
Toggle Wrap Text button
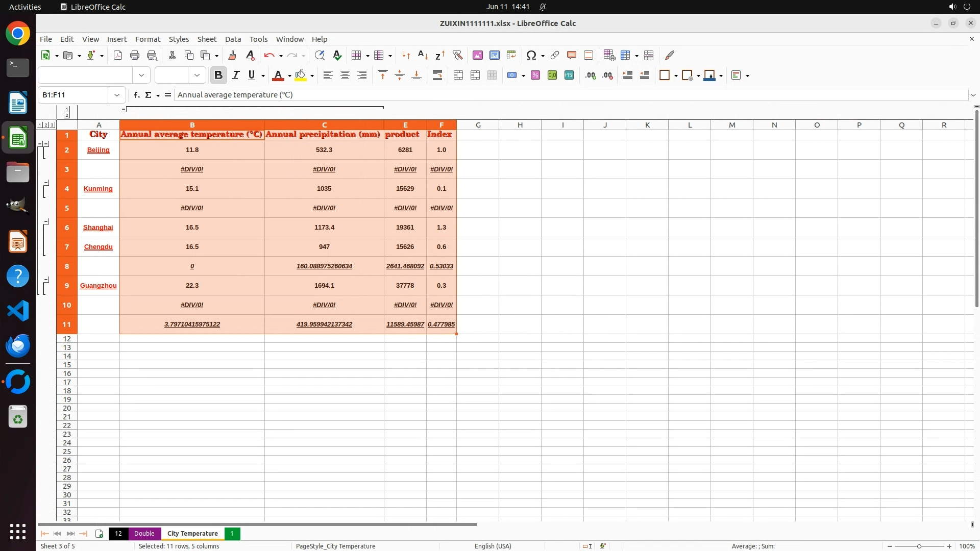437,76
